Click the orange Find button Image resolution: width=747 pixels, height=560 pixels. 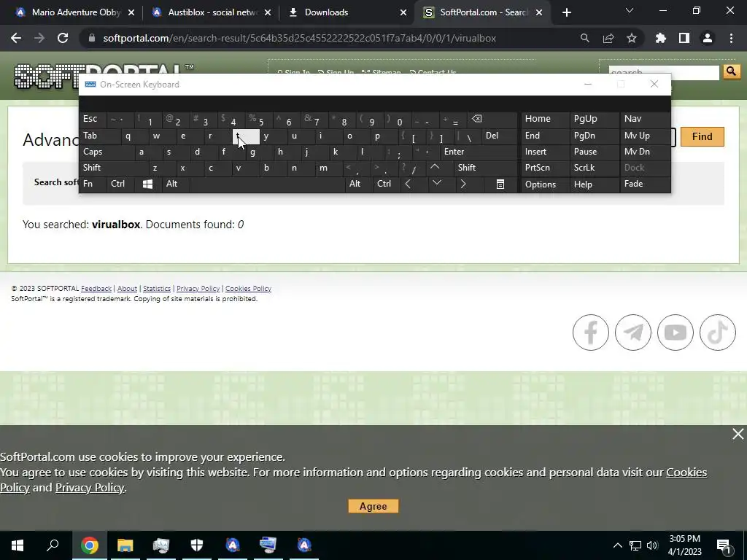pos(703,136)
